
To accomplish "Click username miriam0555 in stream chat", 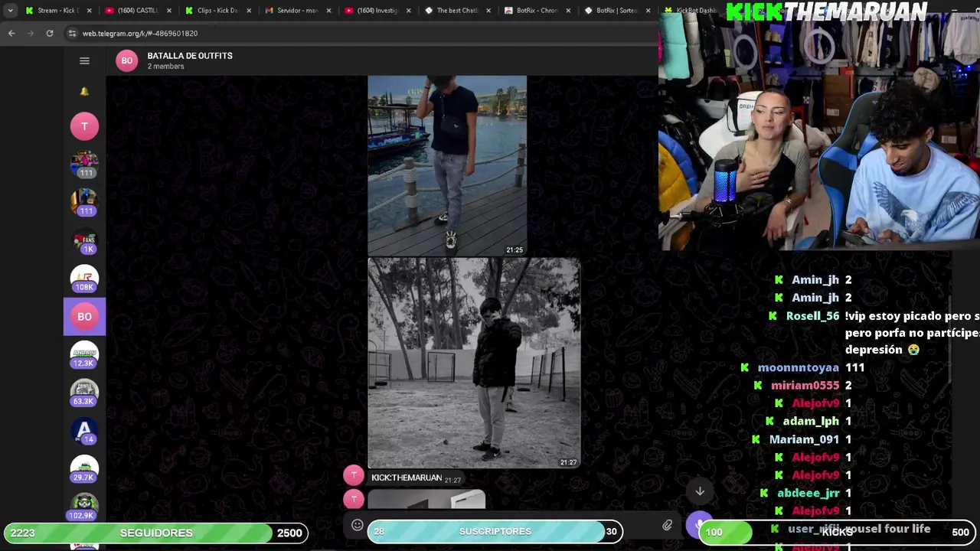I will (x=805, y=385).
